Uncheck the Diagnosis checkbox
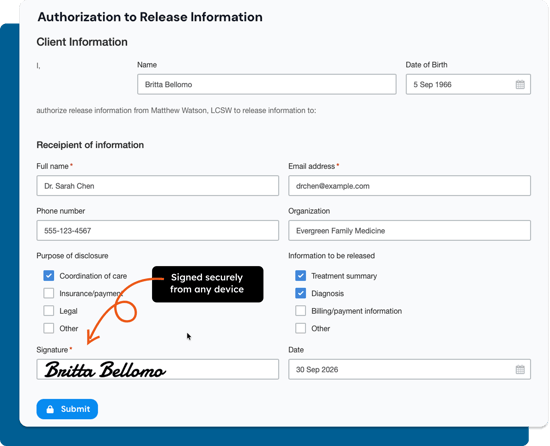Image resolution: width=550 pixels, height=446 pixels. pyautogui.click(x=301, y=293)
